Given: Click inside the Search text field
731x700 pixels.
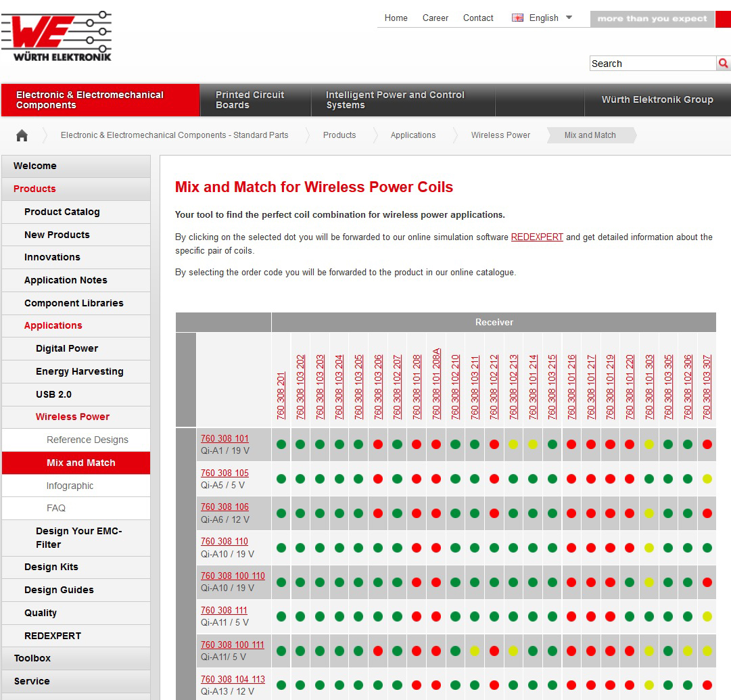Looking at the screenshot, I should (x=652, y=64).
